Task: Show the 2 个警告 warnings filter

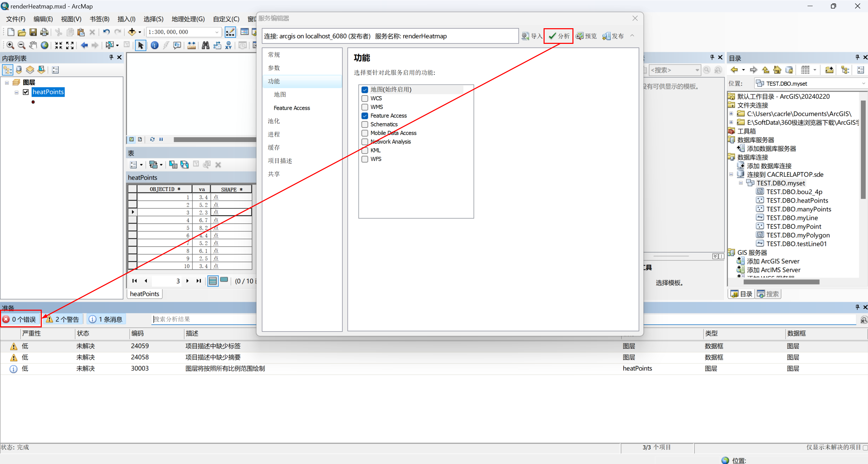Action: point(63,320)
